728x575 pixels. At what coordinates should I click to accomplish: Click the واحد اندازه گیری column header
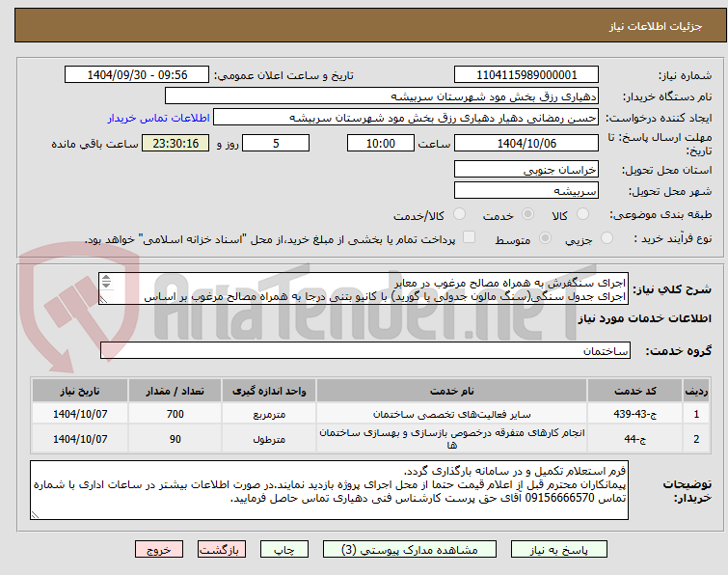(x=269, y=391)
